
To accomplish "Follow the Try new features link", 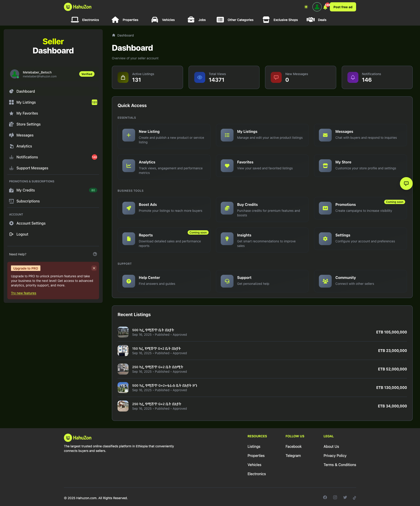I will click(24, 293).
